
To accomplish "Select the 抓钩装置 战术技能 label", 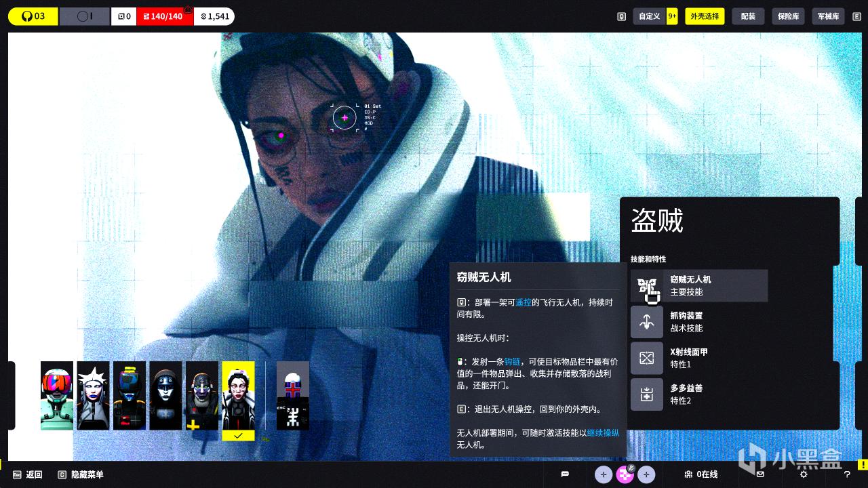I will pyautogui.click(x=686, y=322).
